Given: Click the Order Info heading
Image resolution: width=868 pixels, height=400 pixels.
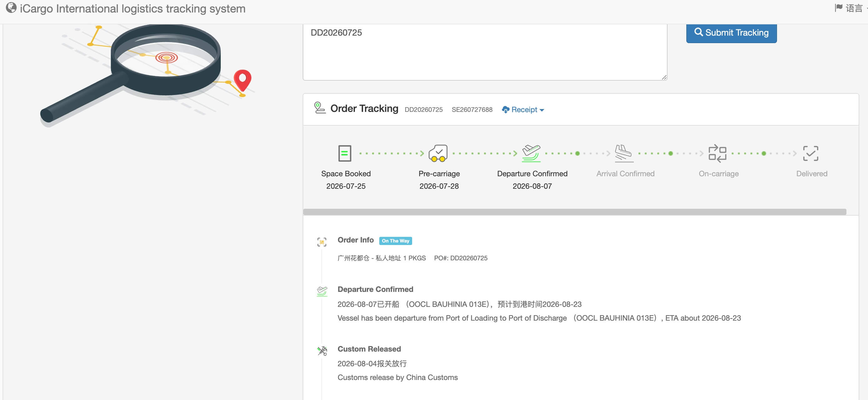Looking at the screenshot, I should pos(355,240).
